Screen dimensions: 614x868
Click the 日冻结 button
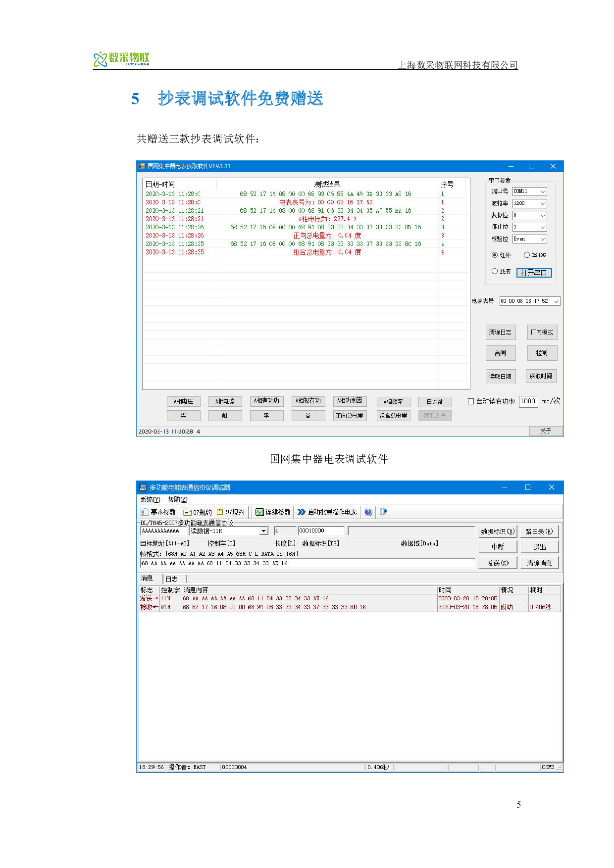[x=435, y=401]
